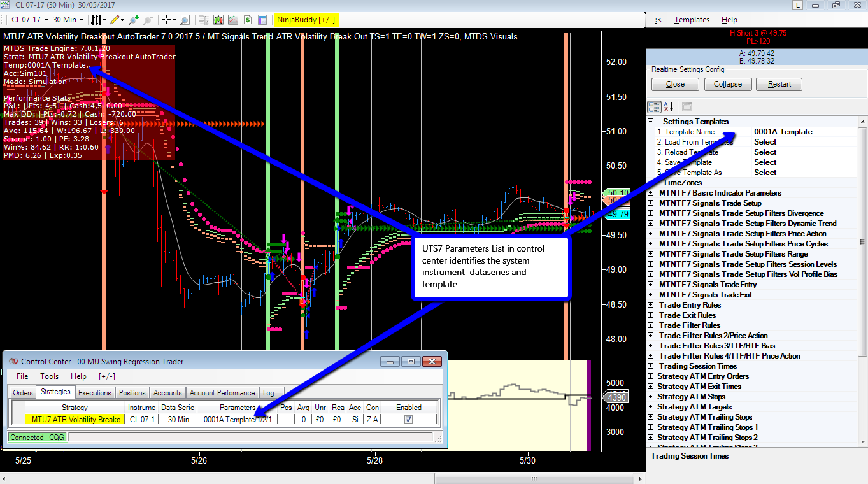Screen dimensions: 868x484
Task: Click the chart window title icon
Action: tap(5, 5)
